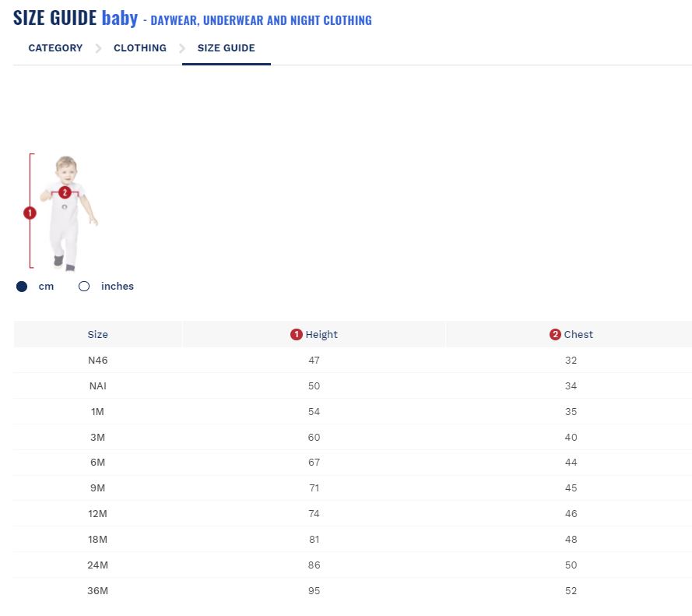The height and width of the screenshot is (616, 692).
Task: Switch units to inches
Action: coord(84,287)
